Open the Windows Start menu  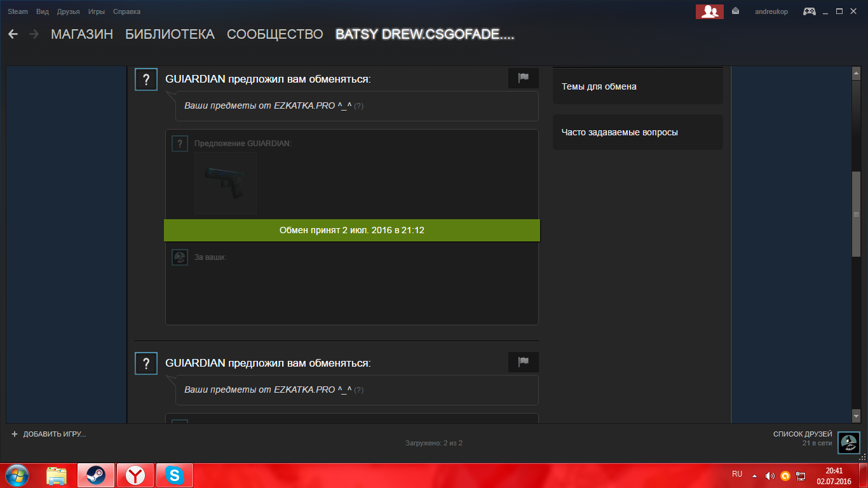pos(18,475)
